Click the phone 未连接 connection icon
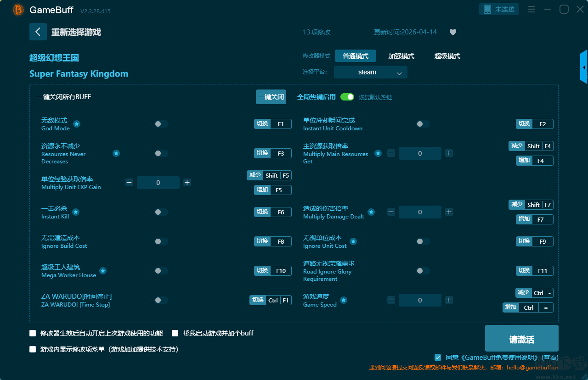This screenshot has height=380, width=588. click(x=499, y=9)
